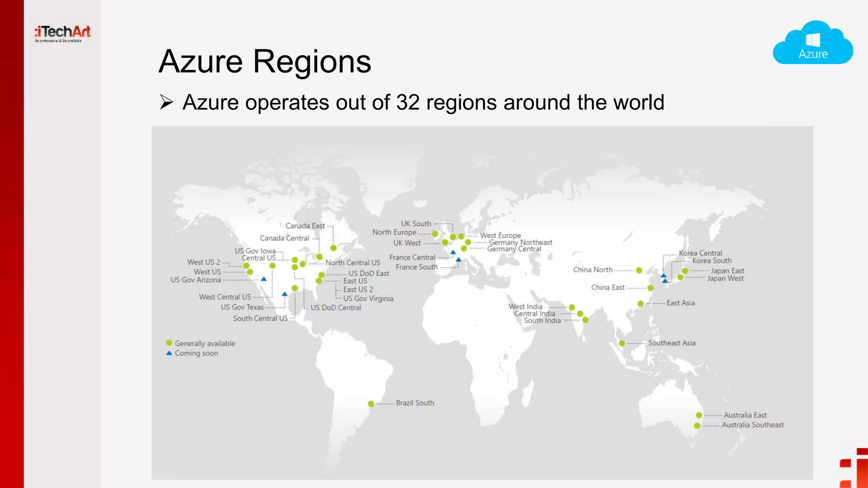
Task: Click the US DoD Central label
Action: [336, 308]
